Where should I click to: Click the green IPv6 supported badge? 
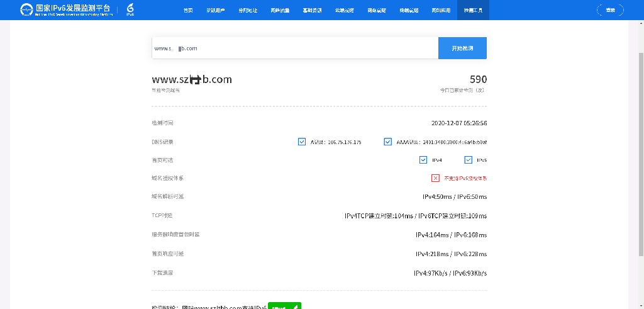[x=284, y=306]
